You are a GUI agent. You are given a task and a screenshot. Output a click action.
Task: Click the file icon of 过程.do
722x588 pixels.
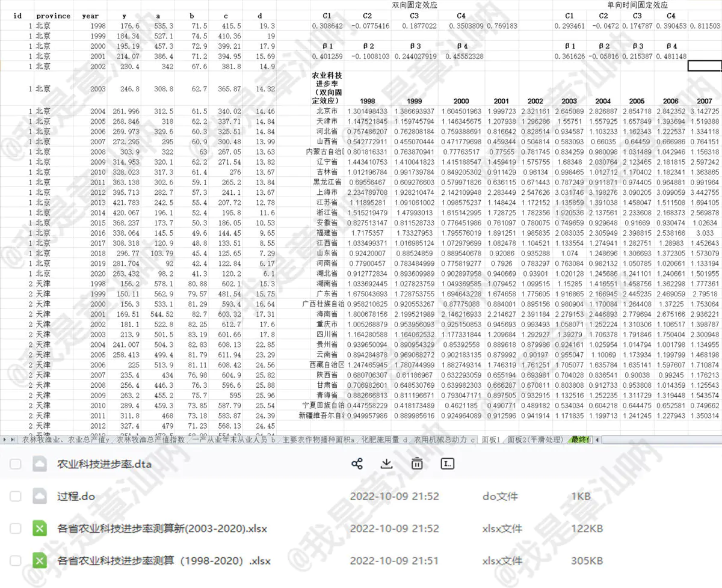coord(40,497)
